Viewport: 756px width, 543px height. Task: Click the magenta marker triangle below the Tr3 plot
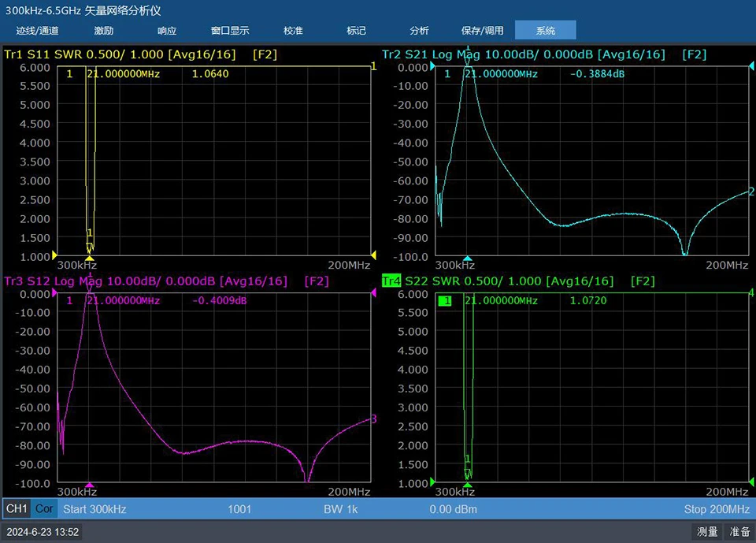coord(90,485)
